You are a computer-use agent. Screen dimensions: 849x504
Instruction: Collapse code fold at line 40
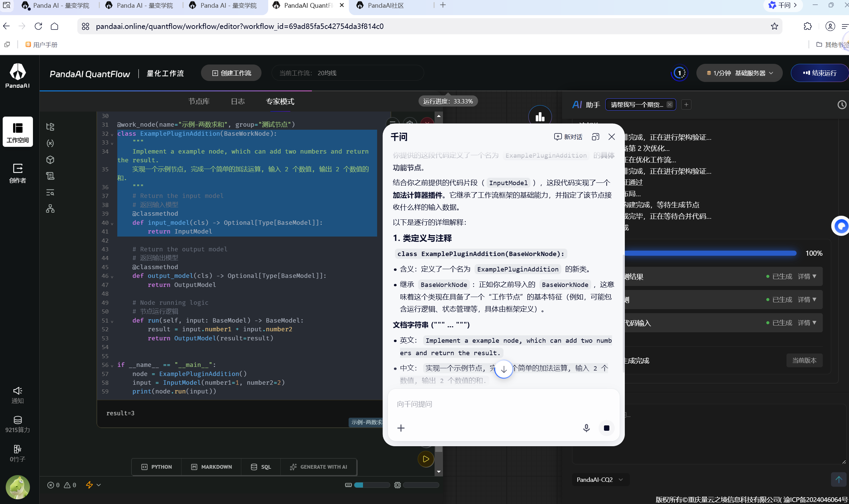[x=112, y=223]
